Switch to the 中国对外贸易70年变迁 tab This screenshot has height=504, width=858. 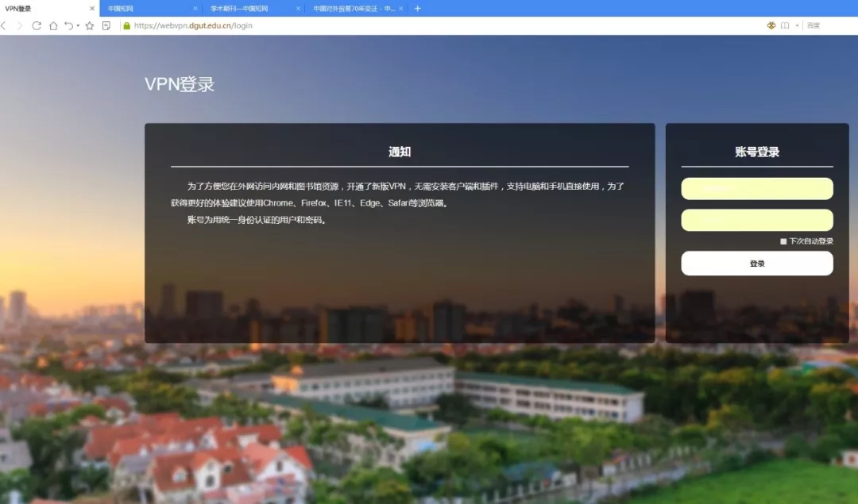coord(354,9)
